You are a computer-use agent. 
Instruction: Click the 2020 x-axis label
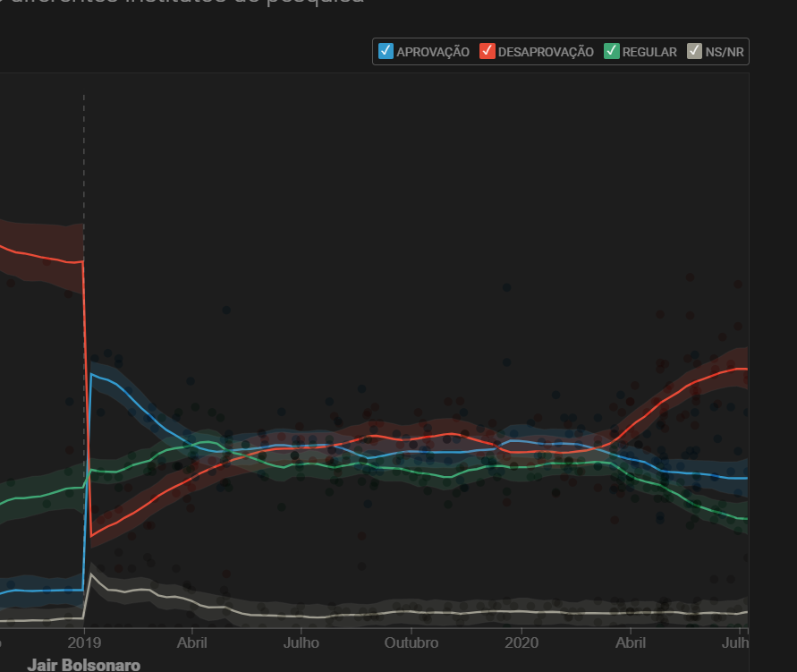[x=521, y=642]
